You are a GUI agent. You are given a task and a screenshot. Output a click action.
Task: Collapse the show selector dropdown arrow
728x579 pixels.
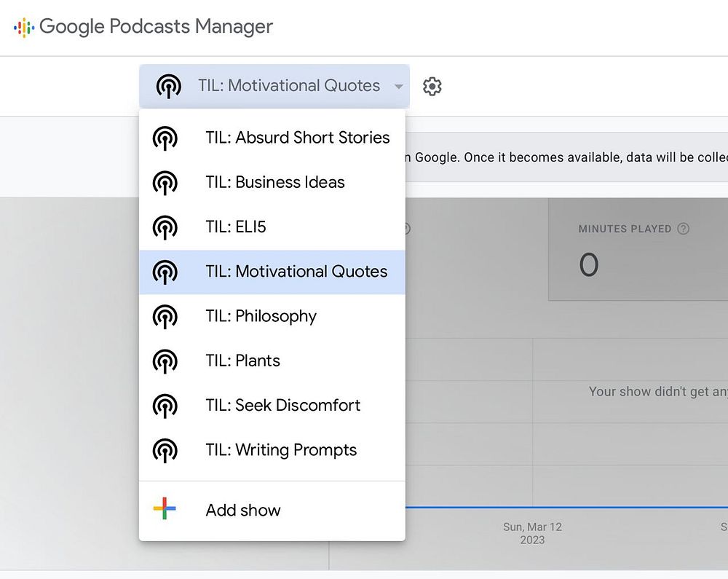(398, 87)
